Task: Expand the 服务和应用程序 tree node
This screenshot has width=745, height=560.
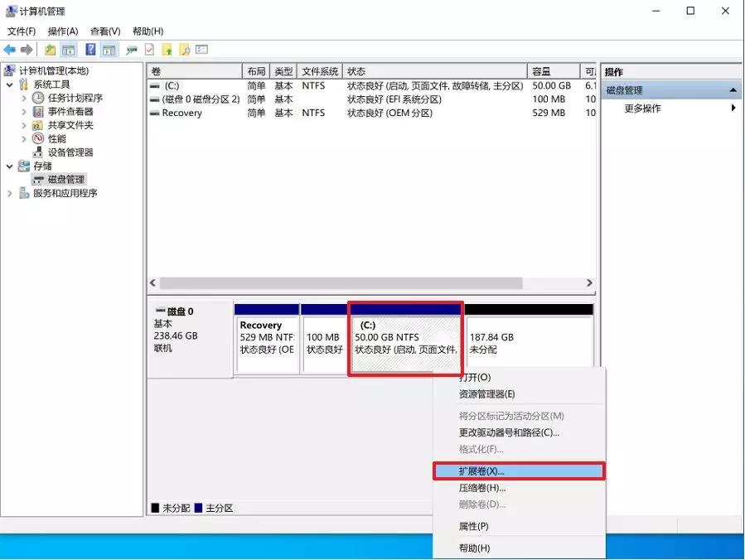Action: coord(9,193)
